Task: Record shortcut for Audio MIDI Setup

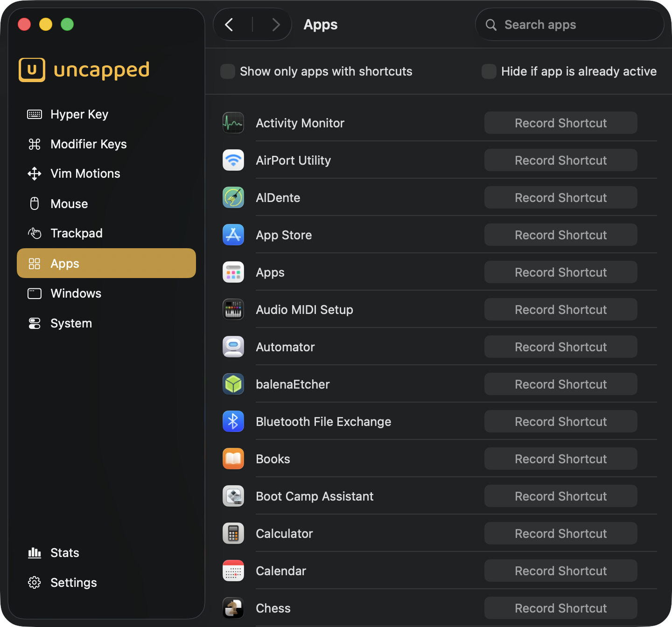Action: coord(560,309)
